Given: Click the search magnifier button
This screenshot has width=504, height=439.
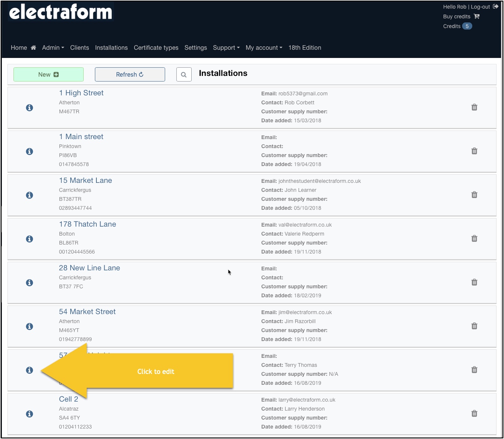Looking at the screenshot, I should 184,74.
